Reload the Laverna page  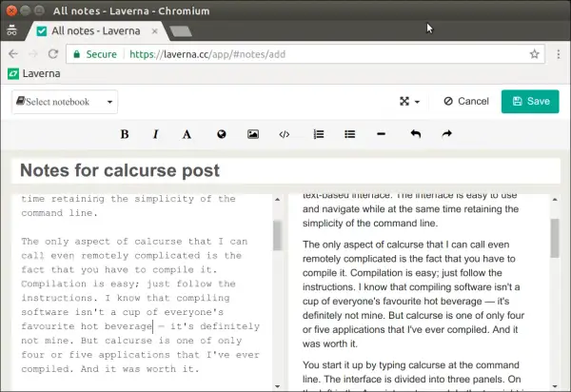coord(53,54)
